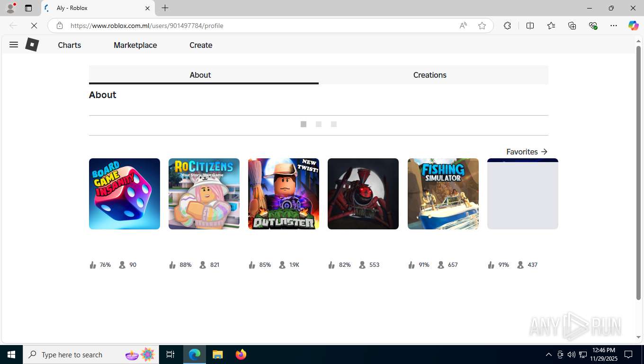Toggle Split screen view
The height and width of the screenshot is (364, 644).
(530, 26)
